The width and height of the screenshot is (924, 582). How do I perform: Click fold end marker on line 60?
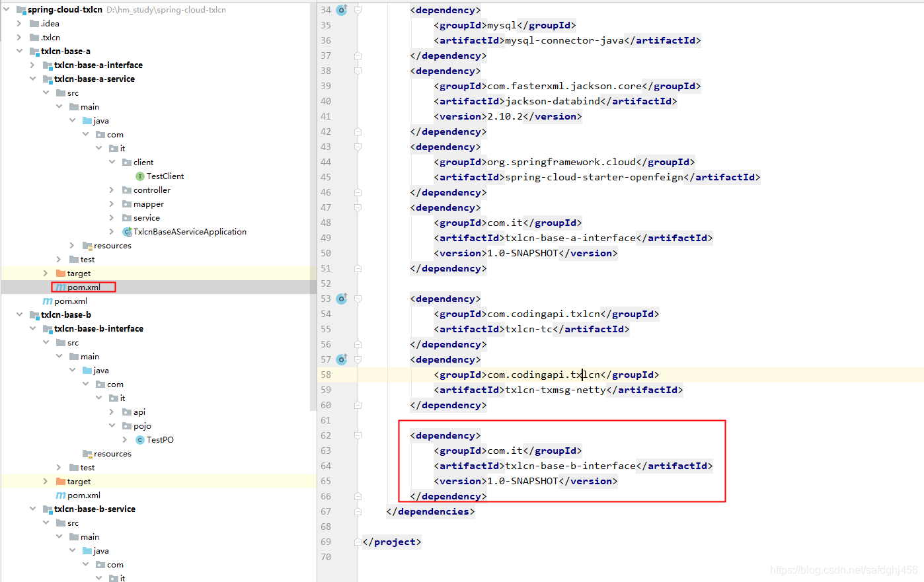coord(358,405)
